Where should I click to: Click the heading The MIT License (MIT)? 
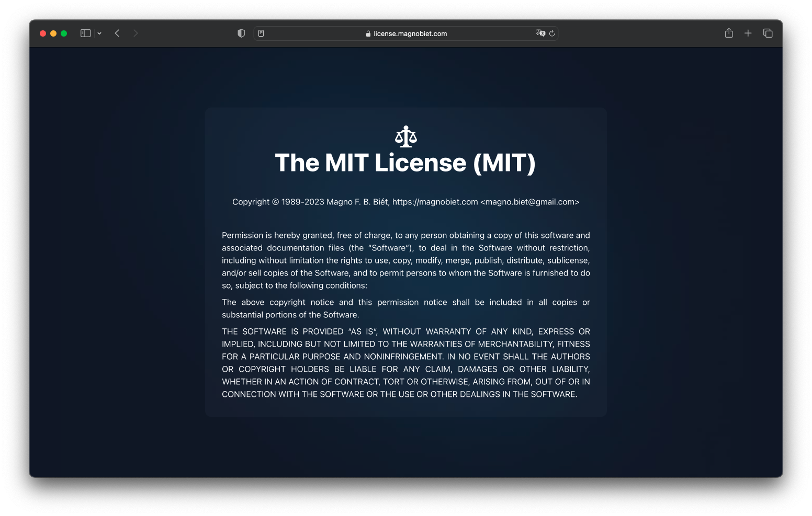click(x=405, y=163)
